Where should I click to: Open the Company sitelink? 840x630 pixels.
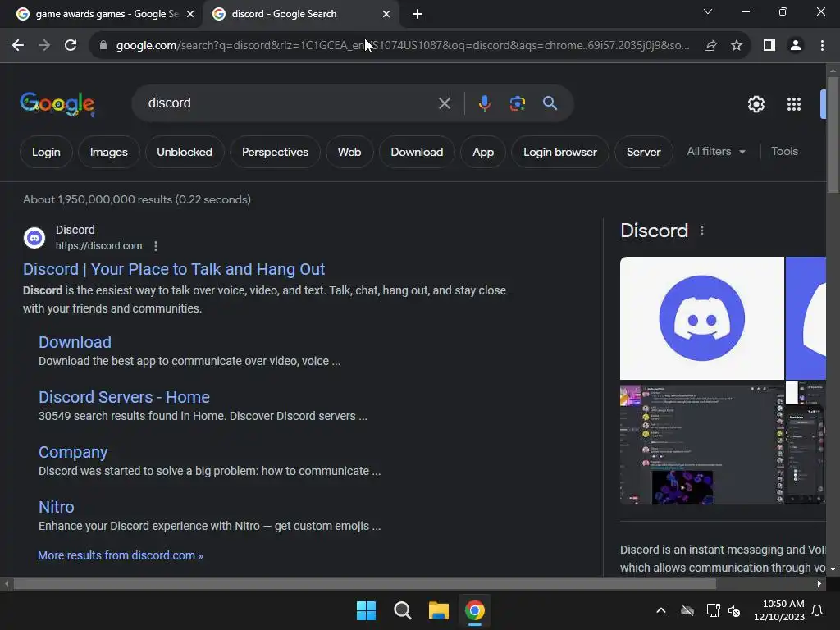[73, 452]
